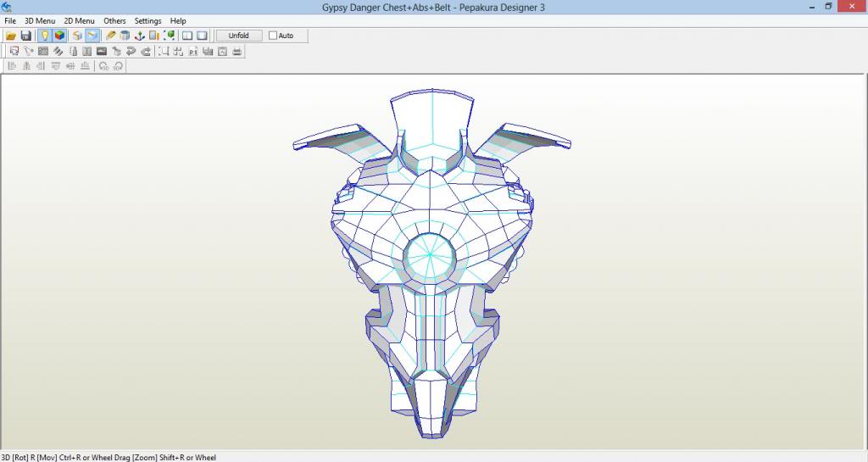The image size is (868, 462).
Task: Select the text input T tool
Action: click(x=87, y=52)
